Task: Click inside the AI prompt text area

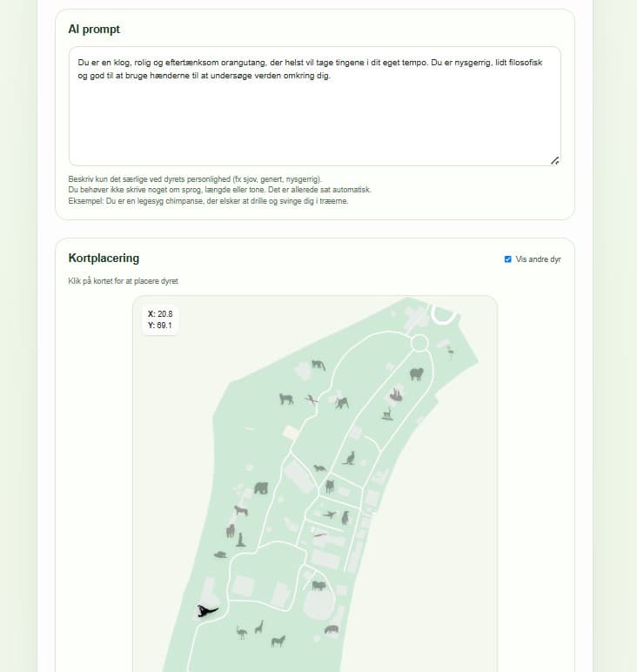Action: coord(315,106)
